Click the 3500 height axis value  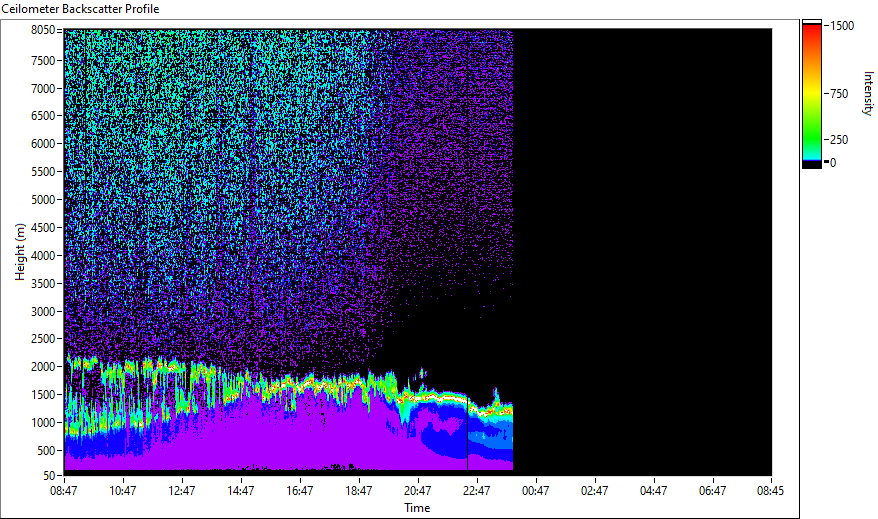tap(43, 284)
